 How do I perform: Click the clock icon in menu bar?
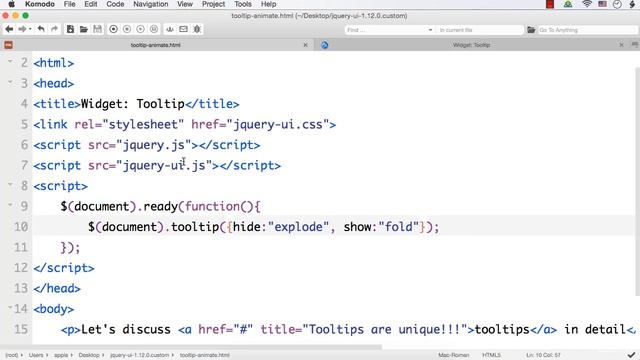pyautogui.click(x=617, y=4)
